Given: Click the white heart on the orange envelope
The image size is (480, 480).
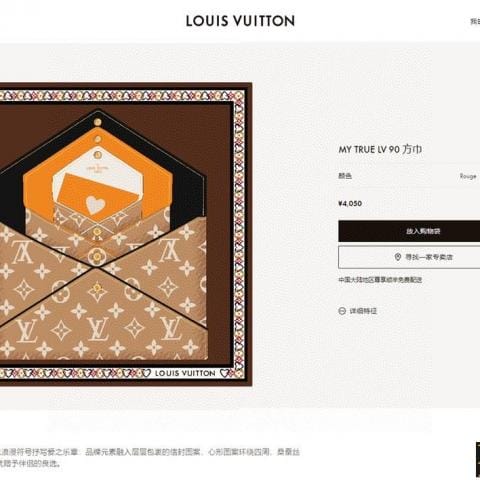Looking at the screenshot, I should pyautogui.click(x=95, y=204).
